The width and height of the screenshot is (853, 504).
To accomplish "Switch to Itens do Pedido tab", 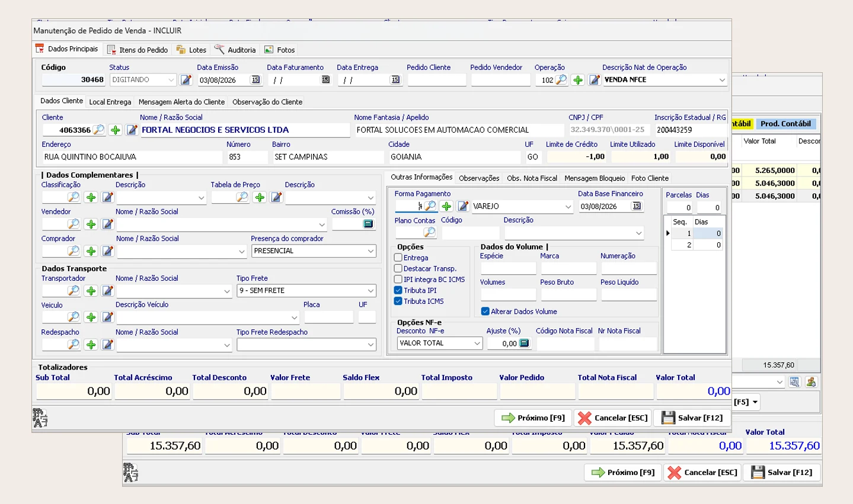I will click(x=138, y=50).
